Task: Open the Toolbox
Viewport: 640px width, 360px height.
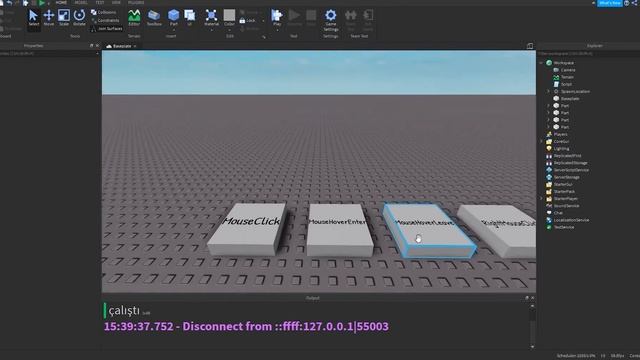Action: 154,18
